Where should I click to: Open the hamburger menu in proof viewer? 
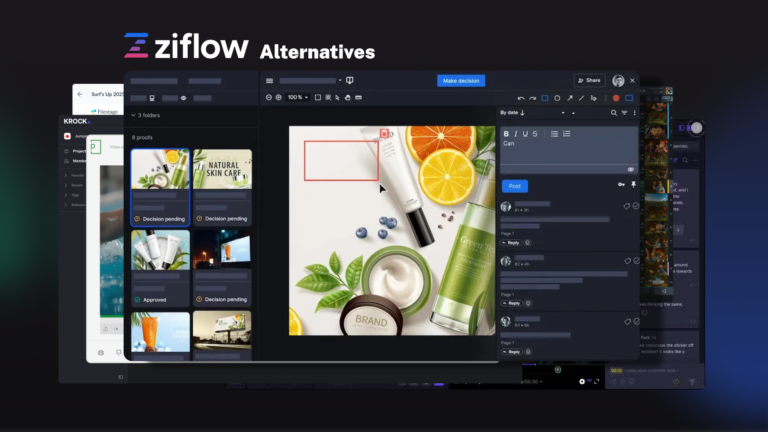pos(269,81)
